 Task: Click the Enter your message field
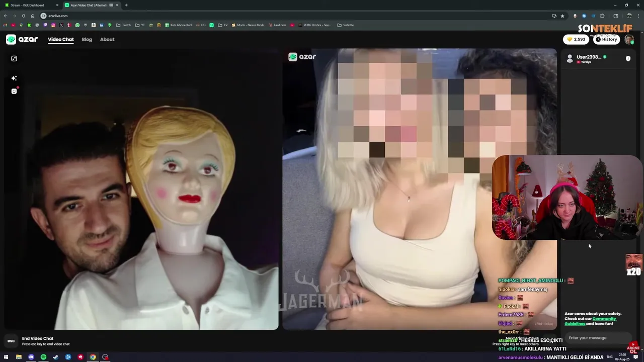pyautogui.click(x=598, y=338)
